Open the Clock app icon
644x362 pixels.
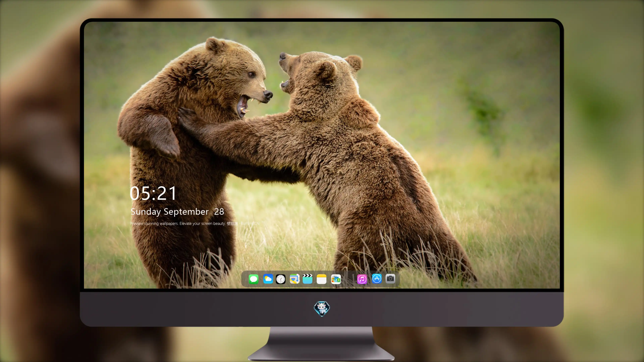click(x=281, y=279)
